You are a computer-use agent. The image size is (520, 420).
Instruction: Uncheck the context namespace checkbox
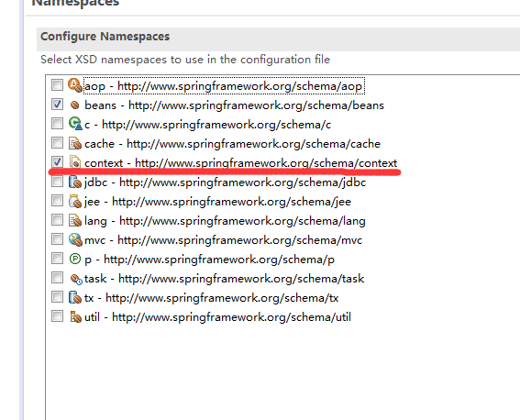click(58, 161)
